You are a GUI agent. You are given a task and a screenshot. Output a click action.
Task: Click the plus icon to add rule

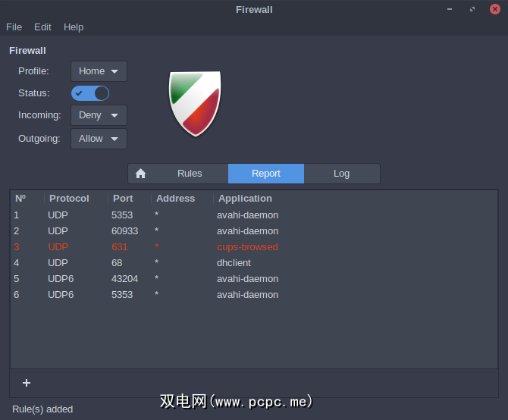pos(27,383)
